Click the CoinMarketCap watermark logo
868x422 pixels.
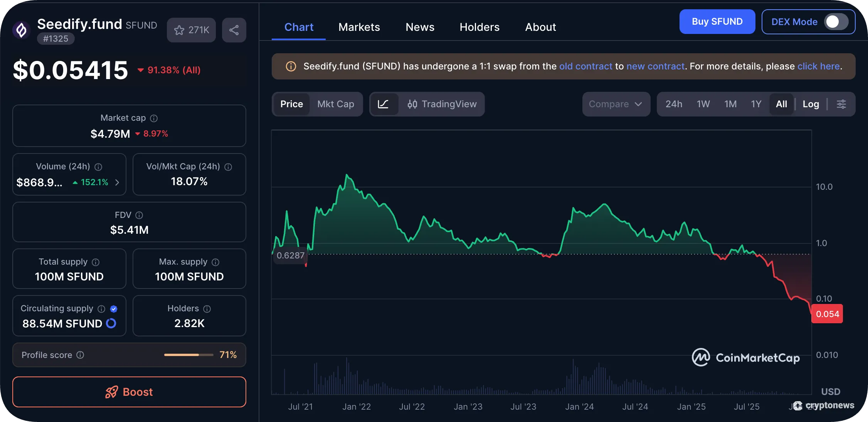click(x=701, y=357)
